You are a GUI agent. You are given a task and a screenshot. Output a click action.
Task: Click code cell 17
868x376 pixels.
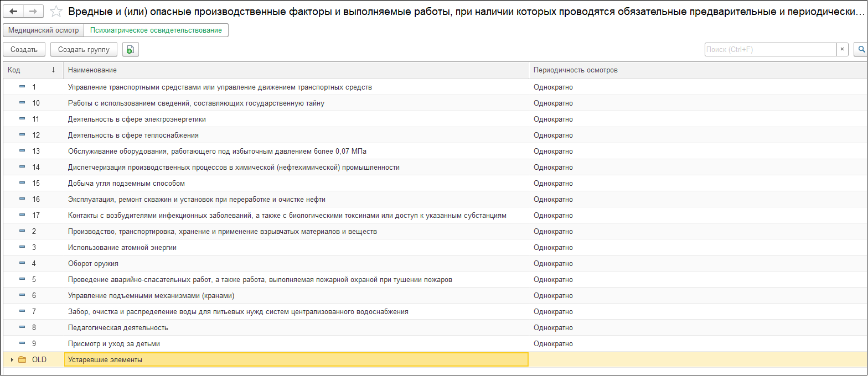[x=36, y=215]
